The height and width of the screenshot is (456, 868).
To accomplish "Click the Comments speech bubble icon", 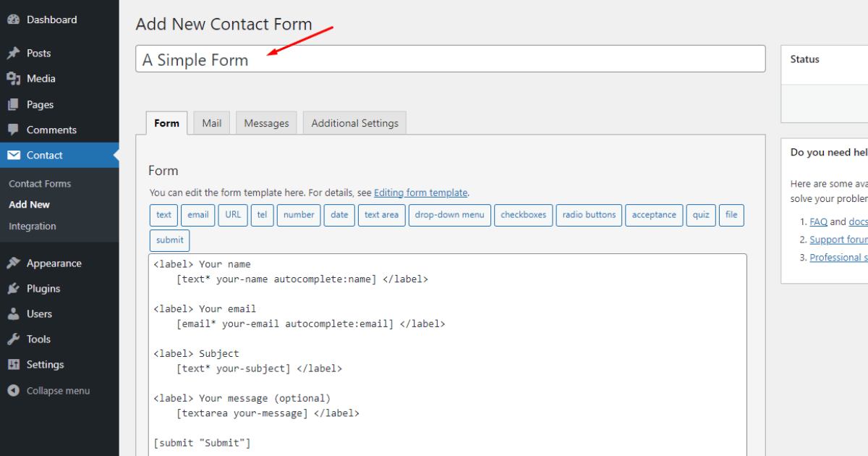I will pyautogui.click(x=13, y=130).
